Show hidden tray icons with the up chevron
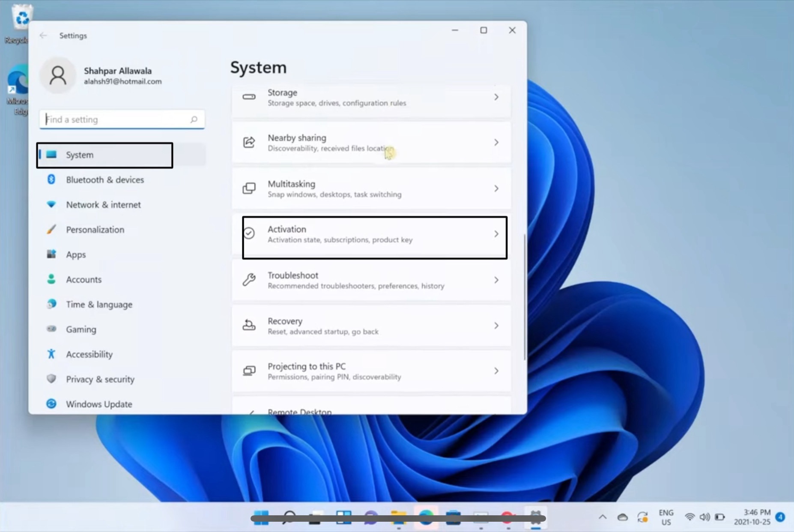Image resolution: width=794 pixels, height=532 pixels. tap(603, 517)
